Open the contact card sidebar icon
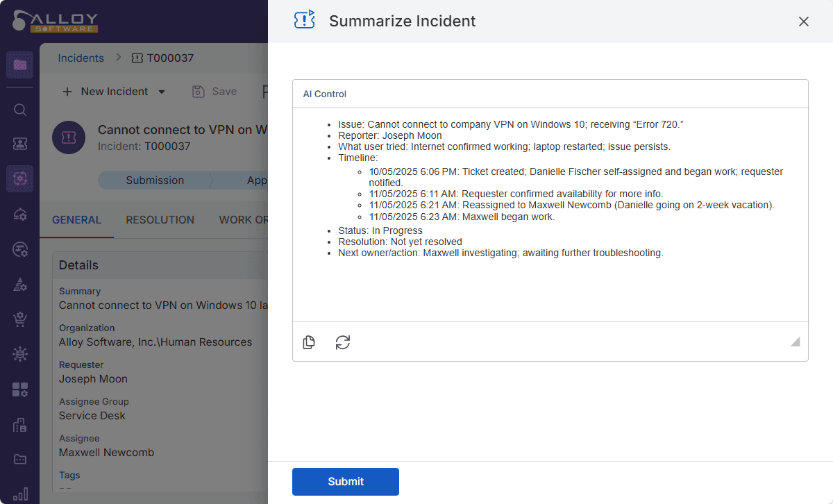Image resolution: width=833 pixels, height=504 pixels. point(20,144)
